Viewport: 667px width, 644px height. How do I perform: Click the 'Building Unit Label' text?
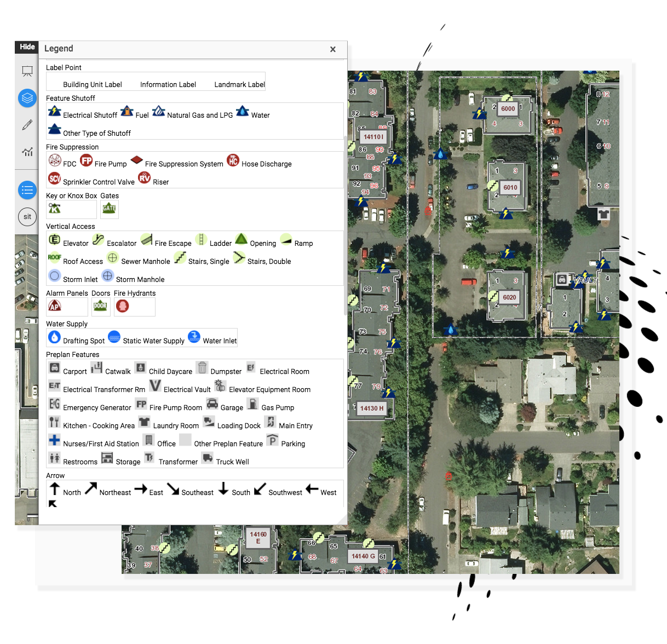[93, 85]
